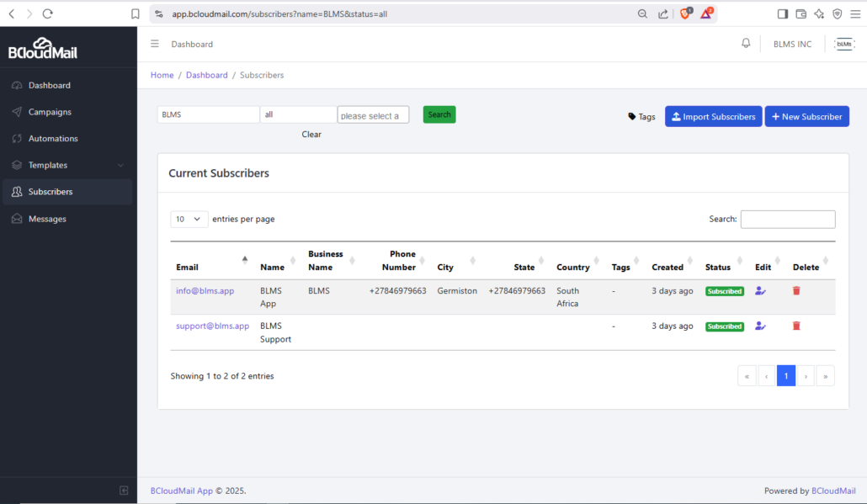The width and height of the screenshot is (867, 504).
Task: Sort table by Phone Number column
Action: pos(398,260)
